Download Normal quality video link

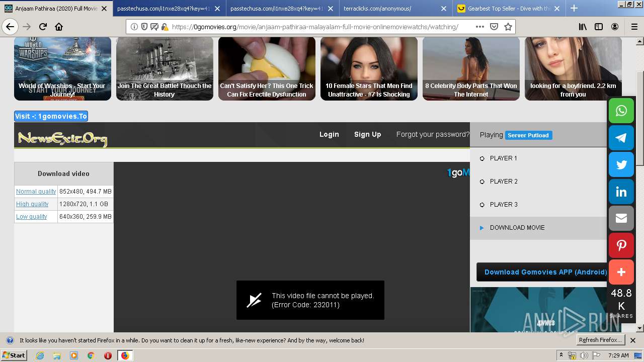click(36, 192)
